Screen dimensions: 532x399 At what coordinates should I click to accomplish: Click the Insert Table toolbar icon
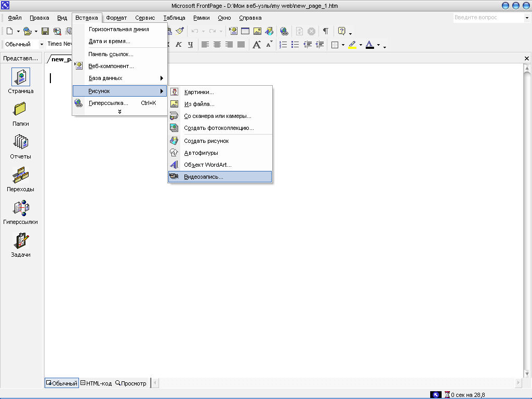click(x=245, y=31)
